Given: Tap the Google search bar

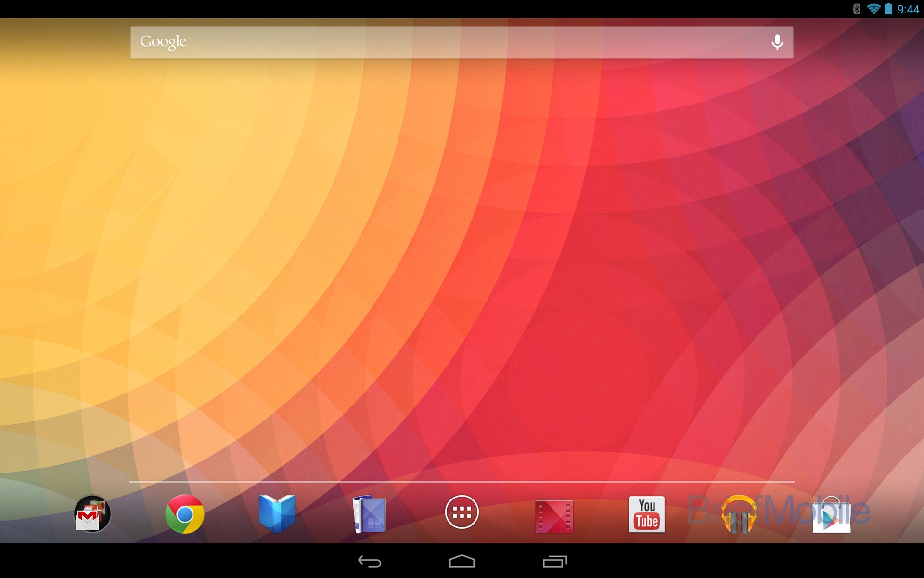Looking at the screenshot, I should click(433, 42).
